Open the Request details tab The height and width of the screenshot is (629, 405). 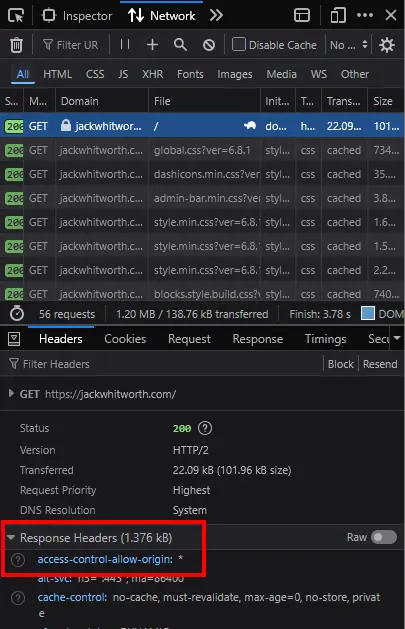coord(189,339)
